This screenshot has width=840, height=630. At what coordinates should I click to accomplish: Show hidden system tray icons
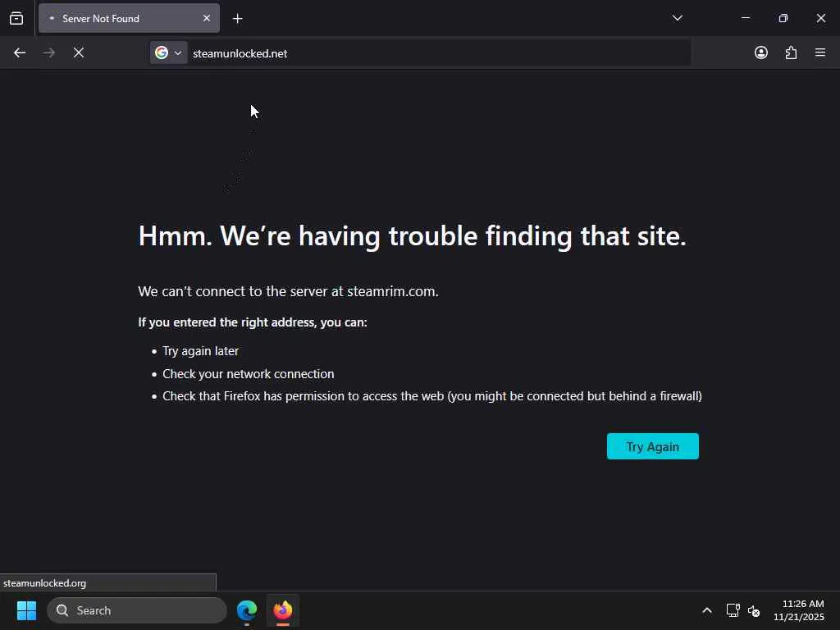click(707, 610)
